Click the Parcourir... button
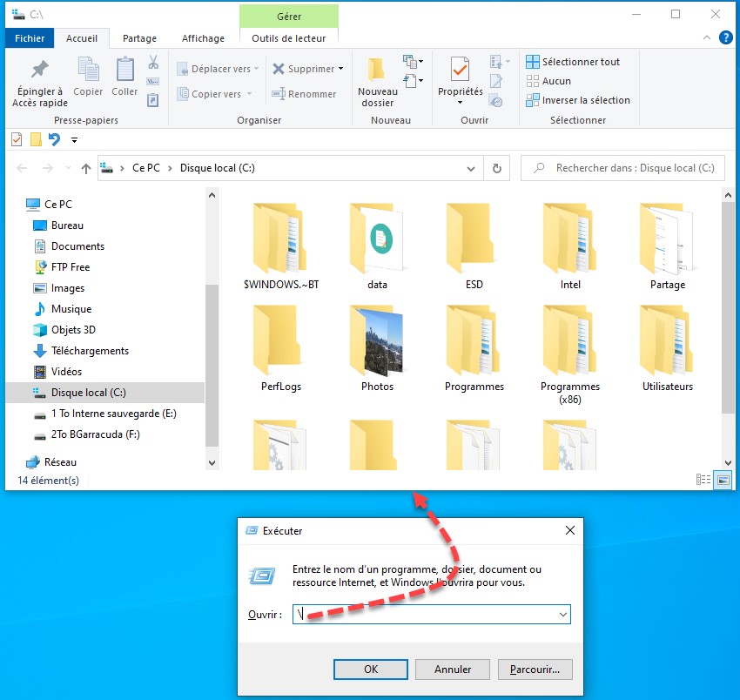Screen dimensions: 740x700 click(535, 670)
